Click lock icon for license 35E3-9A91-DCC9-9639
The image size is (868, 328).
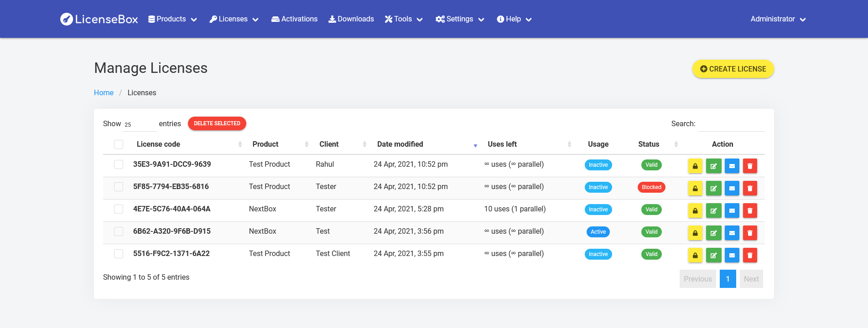coord(695,166)
